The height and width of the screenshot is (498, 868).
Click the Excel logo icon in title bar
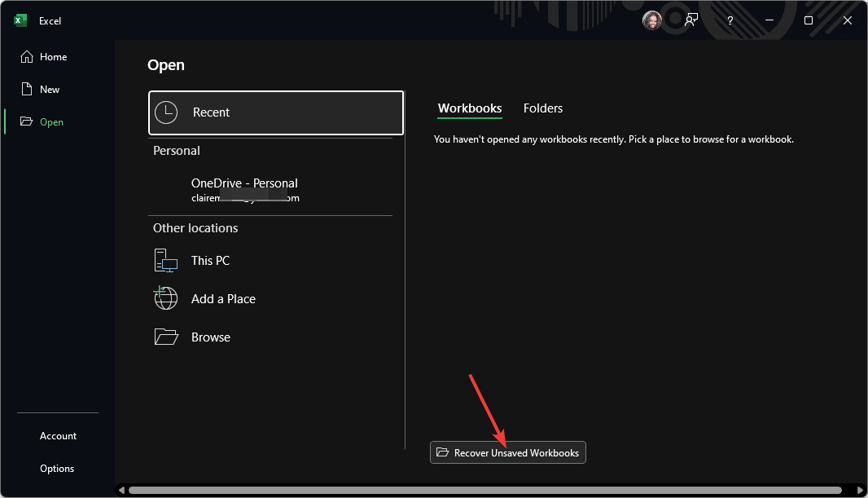tap(20, 20)
